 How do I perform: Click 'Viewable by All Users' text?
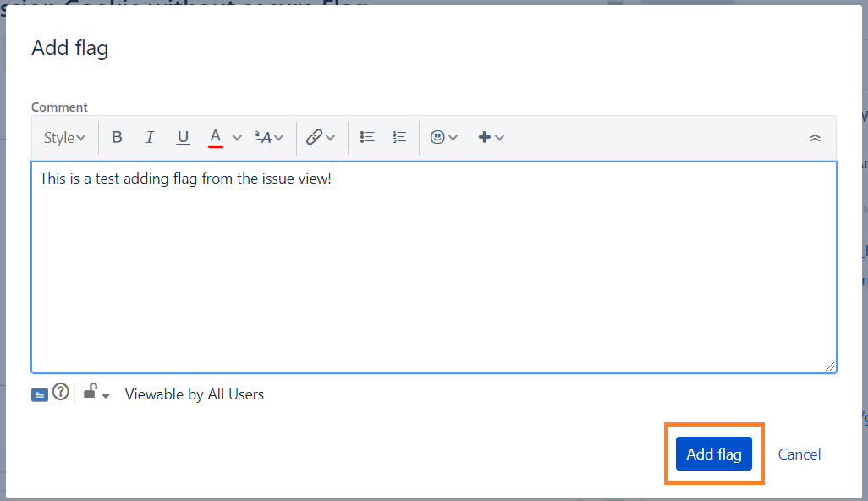click(195, 394)
